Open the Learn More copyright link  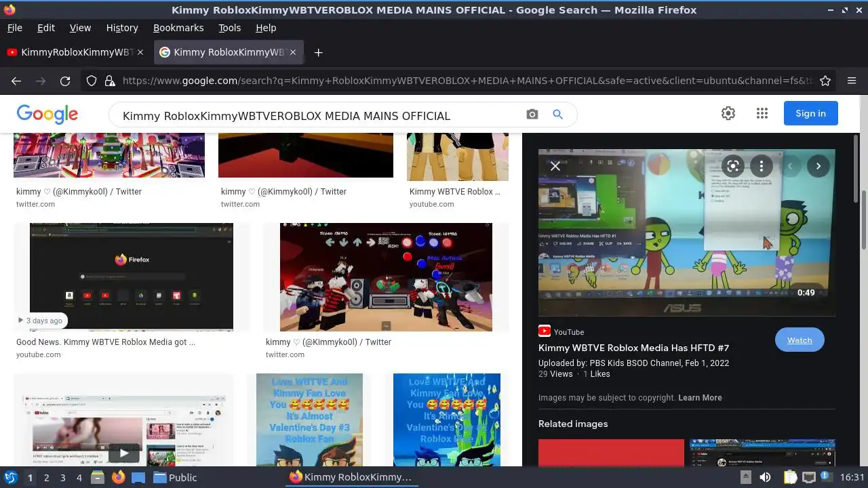point(700,398)
